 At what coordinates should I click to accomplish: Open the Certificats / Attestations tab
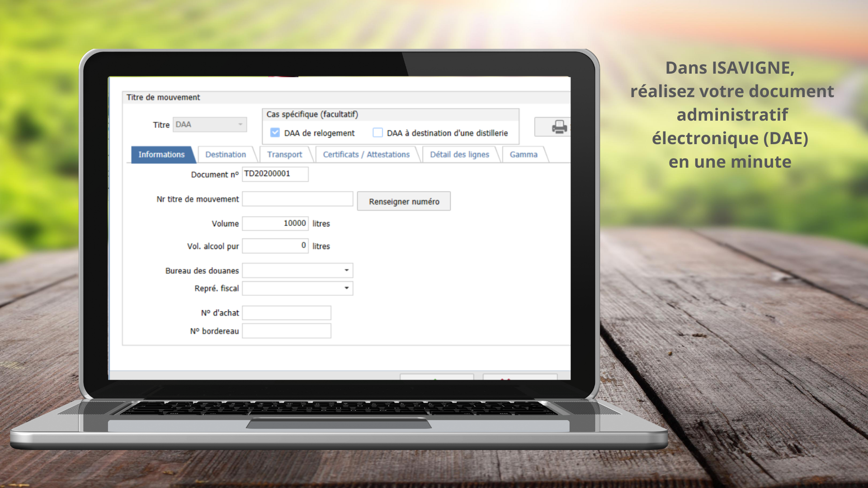(366, 155)
